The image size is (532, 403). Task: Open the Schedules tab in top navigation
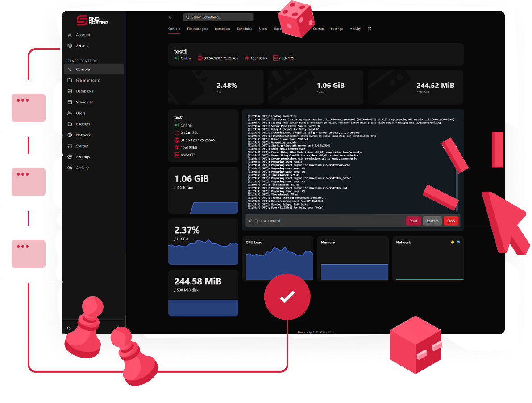245,29
